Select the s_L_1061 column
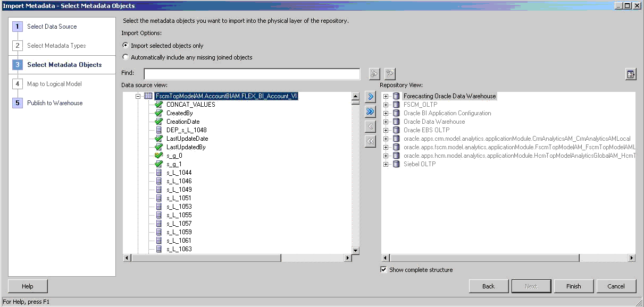 179,241
